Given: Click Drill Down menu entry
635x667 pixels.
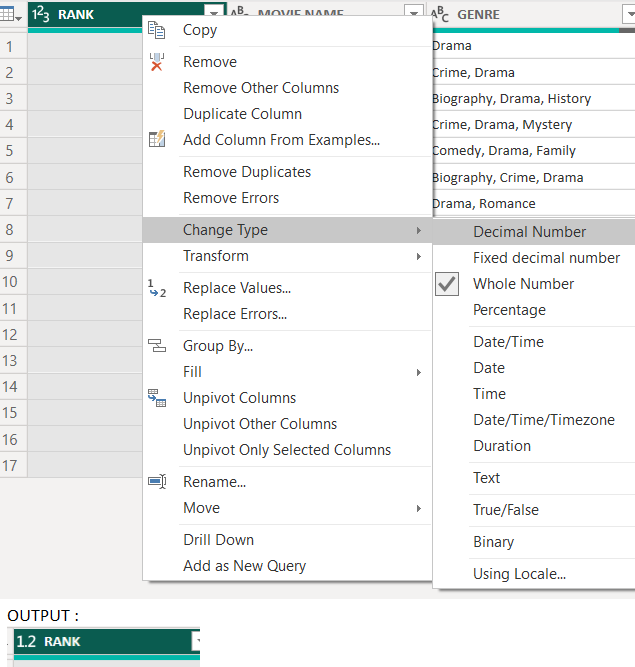Looking at the screenshot, I should (218, 540).
